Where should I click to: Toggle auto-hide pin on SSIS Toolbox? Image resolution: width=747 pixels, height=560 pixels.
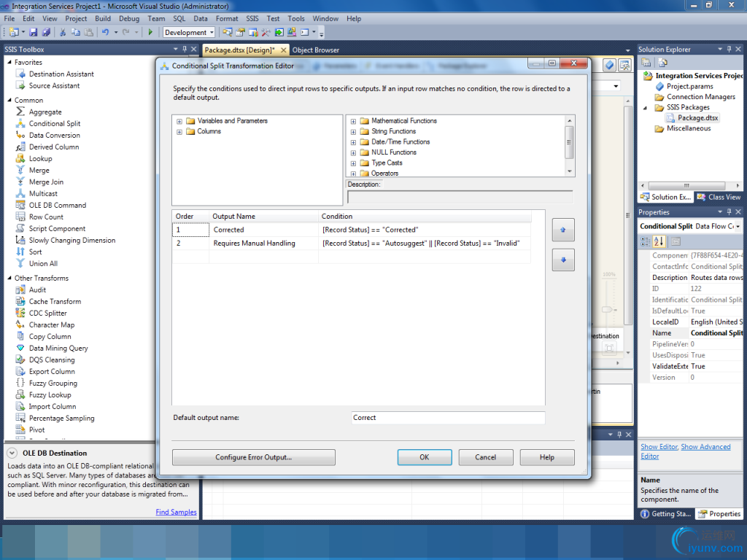185,49
